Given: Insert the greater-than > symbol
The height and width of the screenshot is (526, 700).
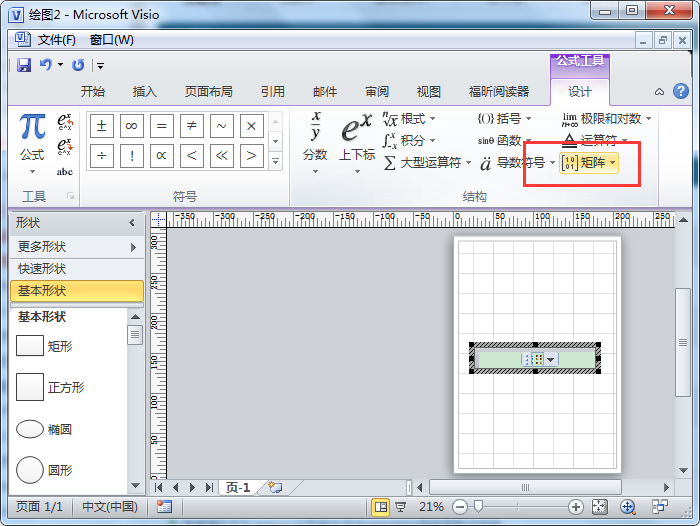Looking at the screenshot, I should [251, 155].
